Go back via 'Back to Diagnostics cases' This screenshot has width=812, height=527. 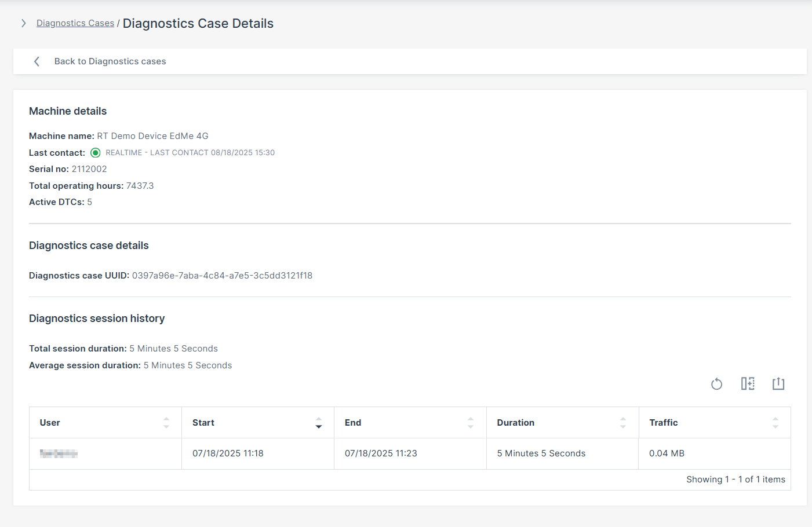[110, 61]
